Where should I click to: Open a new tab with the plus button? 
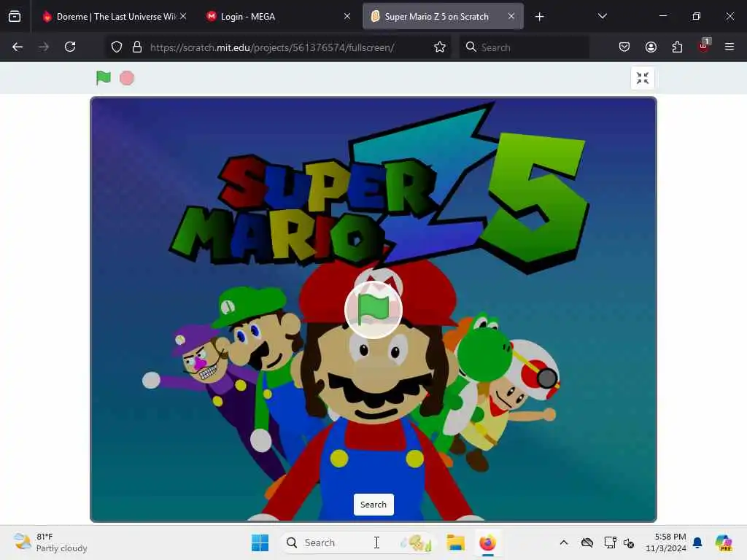(539, 17)
